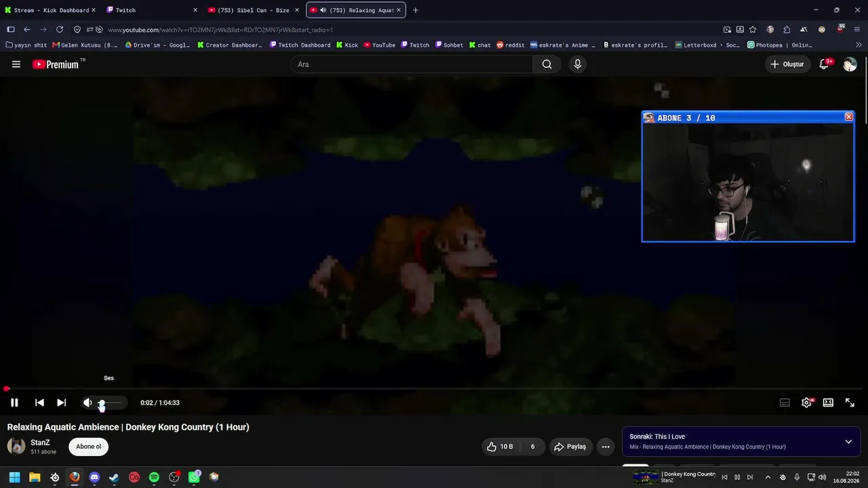
Task: Open StanZ channel name link
Action: click(40, 443)
